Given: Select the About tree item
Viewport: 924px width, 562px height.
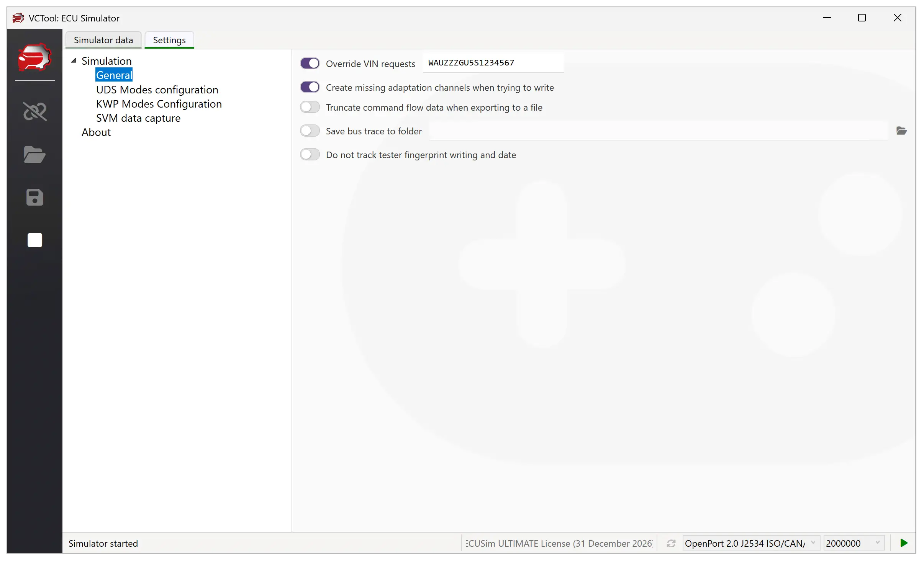Looking at the screenshot, I should pos(96,132).
